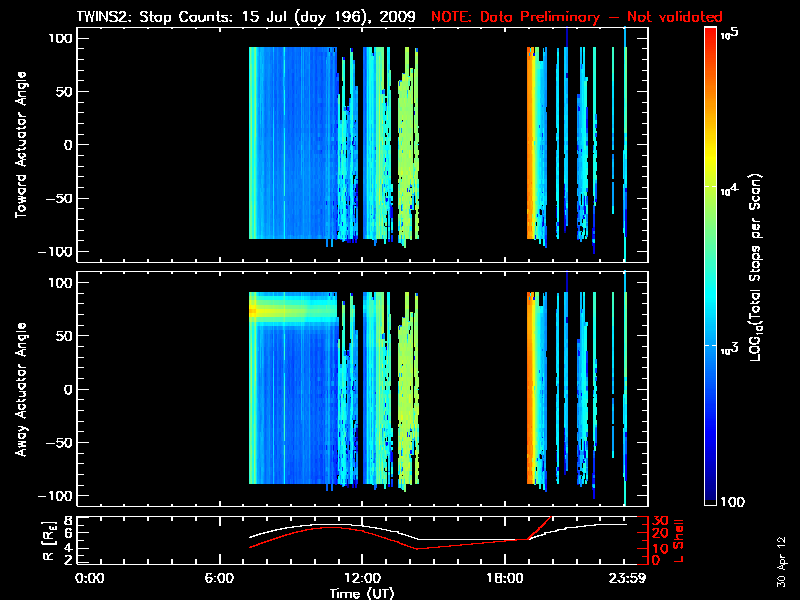Click the TWINS2 Stop Counts plot title

click(246, 17)
